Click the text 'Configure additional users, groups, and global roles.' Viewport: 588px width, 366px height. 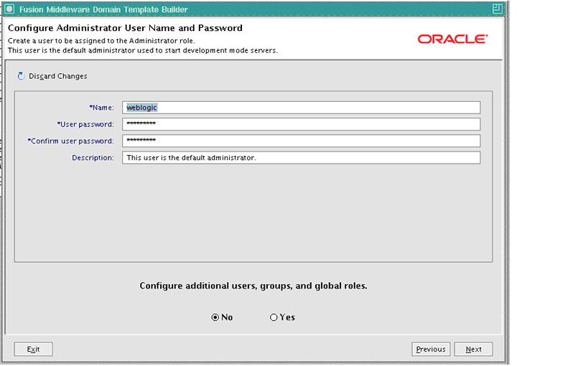point(253,286)
